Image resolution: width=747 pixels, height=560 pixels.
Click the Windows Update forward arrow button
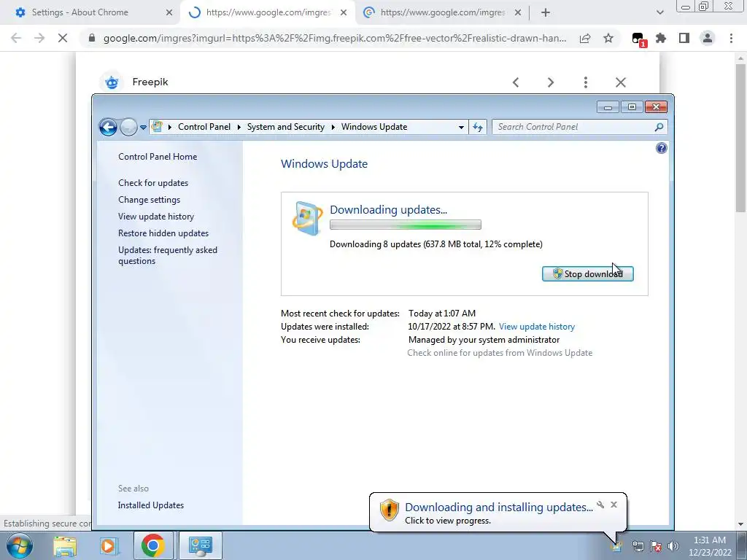point(128,127)
